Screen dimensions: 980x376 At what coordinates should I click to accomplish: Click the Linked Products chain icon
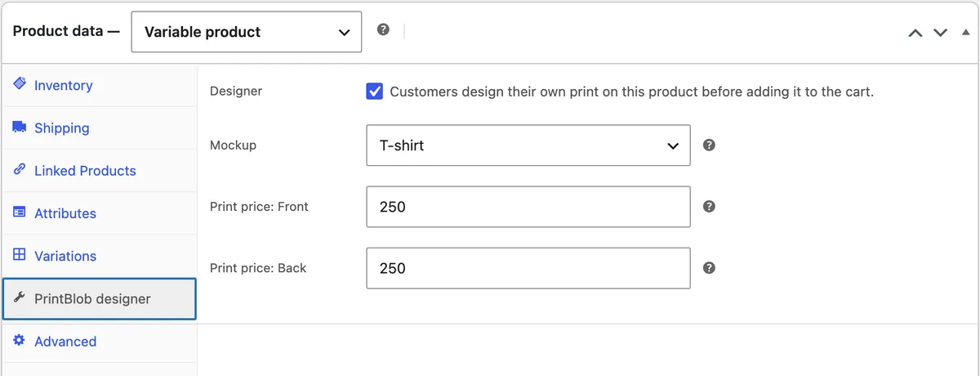point(20,169)
